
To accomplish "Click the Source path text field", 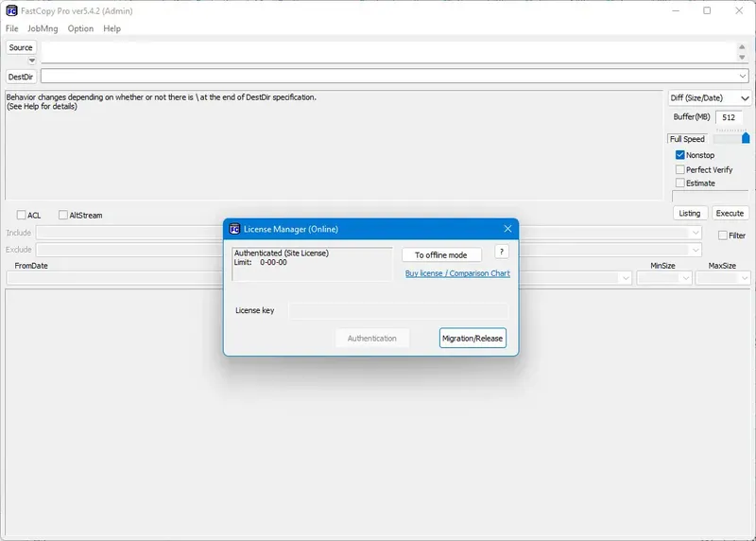I will point(388,52).
